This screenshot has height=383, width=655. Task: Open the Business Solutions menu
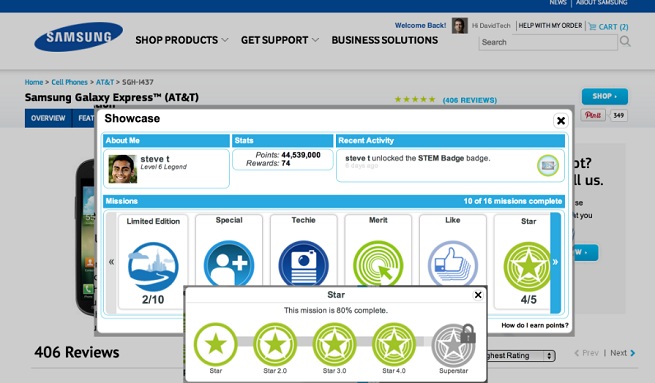tap(385, 40)
